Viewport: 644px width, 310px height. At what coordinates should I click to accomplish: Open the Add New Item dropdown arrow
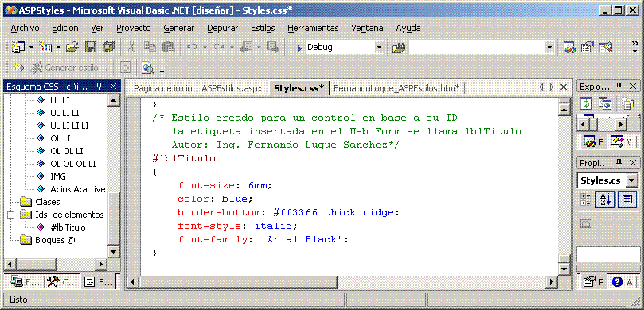(58, 48)
